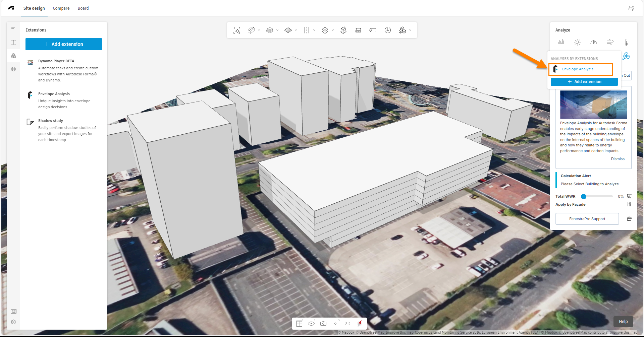Expand the 3D box tool dropdown

coord(333,30)
